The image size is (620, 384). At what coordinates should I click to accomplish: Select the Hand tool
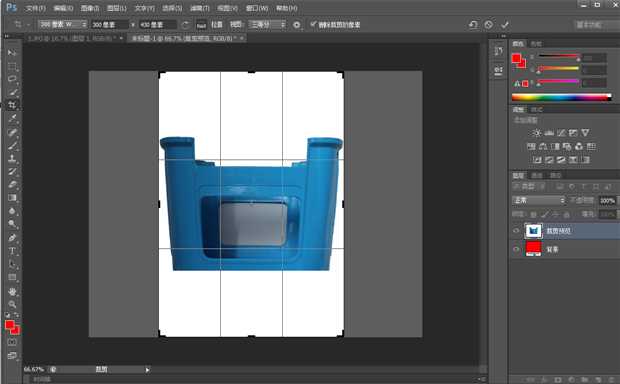coord(12,291)
